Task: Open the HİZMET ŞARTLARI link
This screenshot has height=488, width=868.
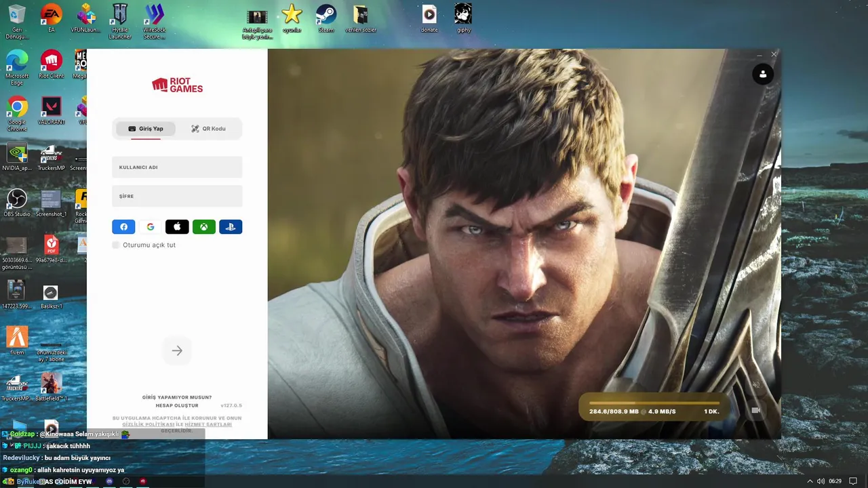Action: click(x=208, y=424)
